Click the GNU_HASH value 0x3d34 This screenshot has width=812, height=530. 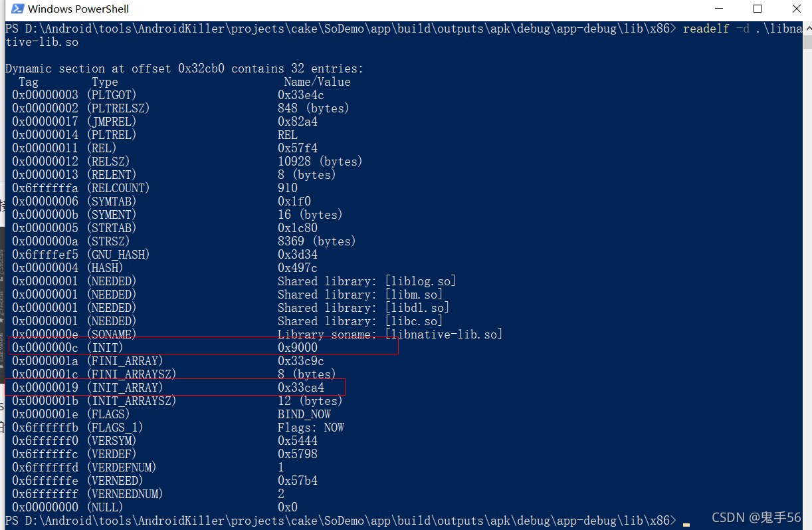click(x=298, y=255)
